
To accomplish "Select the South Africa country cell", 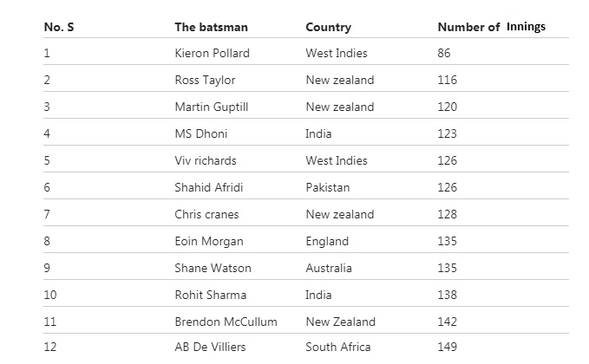I will coord(338,347).
